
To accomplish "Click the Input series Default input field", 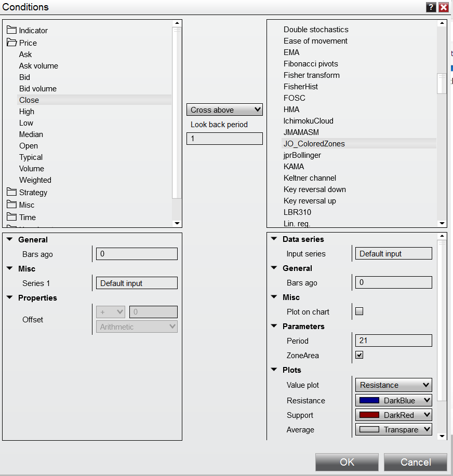I will point(393,253).
